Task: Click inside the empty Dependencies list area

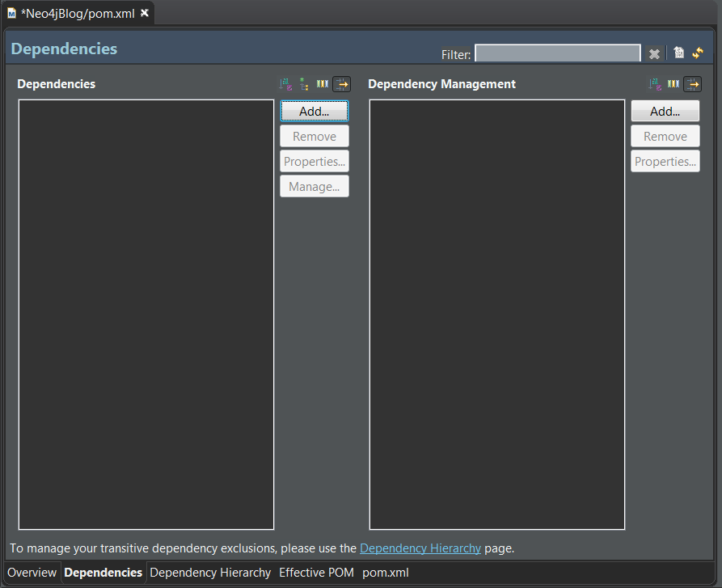Action: [146, 315]
